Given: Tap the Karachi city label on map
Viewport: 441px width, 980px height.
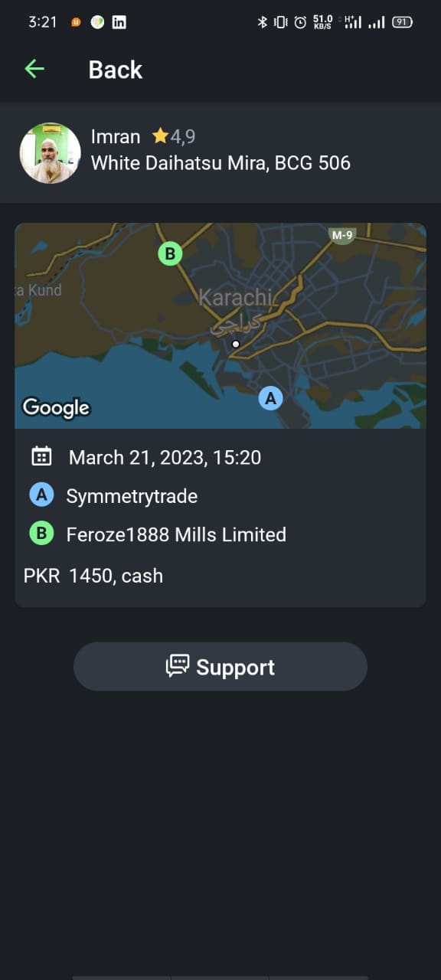Looking at the screenshot, I should pos(235,297).
